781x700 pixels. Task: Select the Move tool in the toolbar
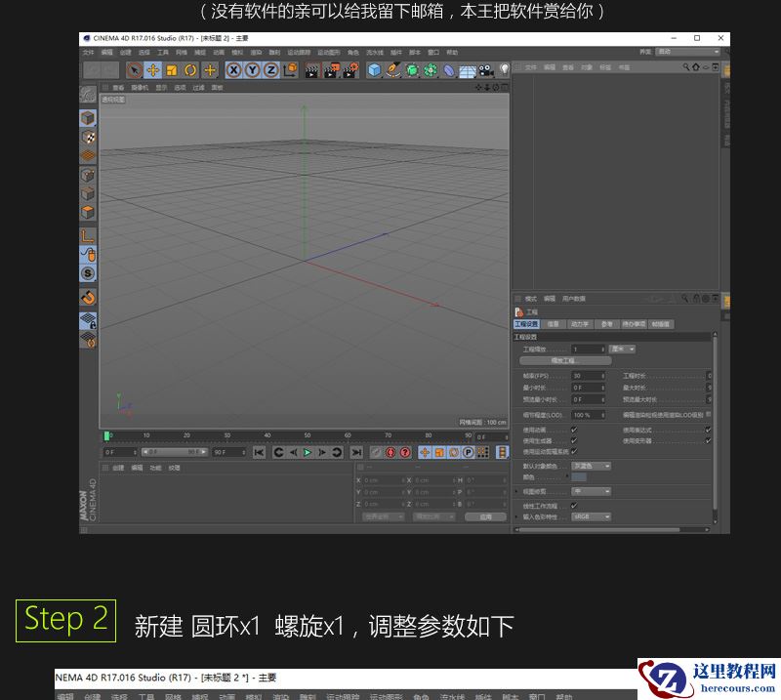(x=154, y=68)
